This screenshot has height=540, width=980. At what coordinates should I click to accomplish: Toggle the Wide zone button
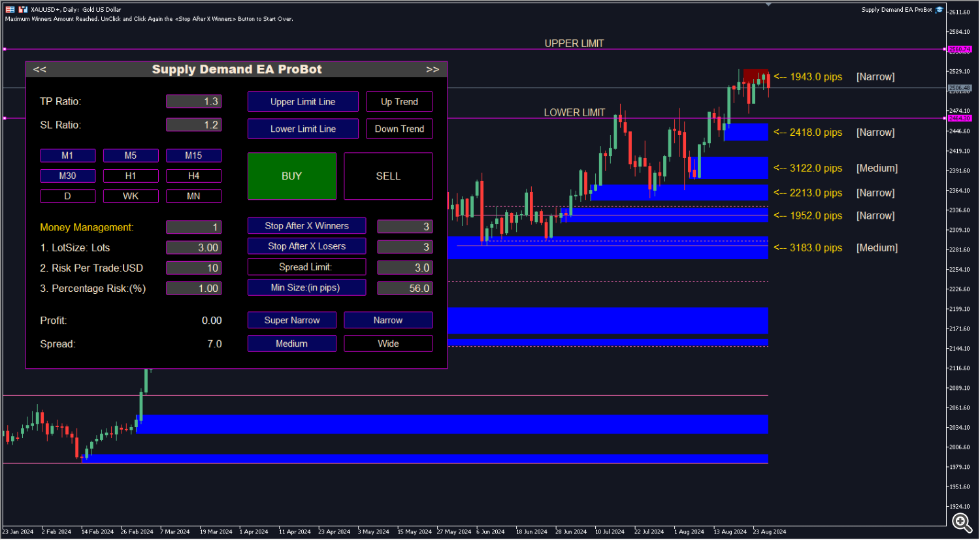[x=388, y=343]
